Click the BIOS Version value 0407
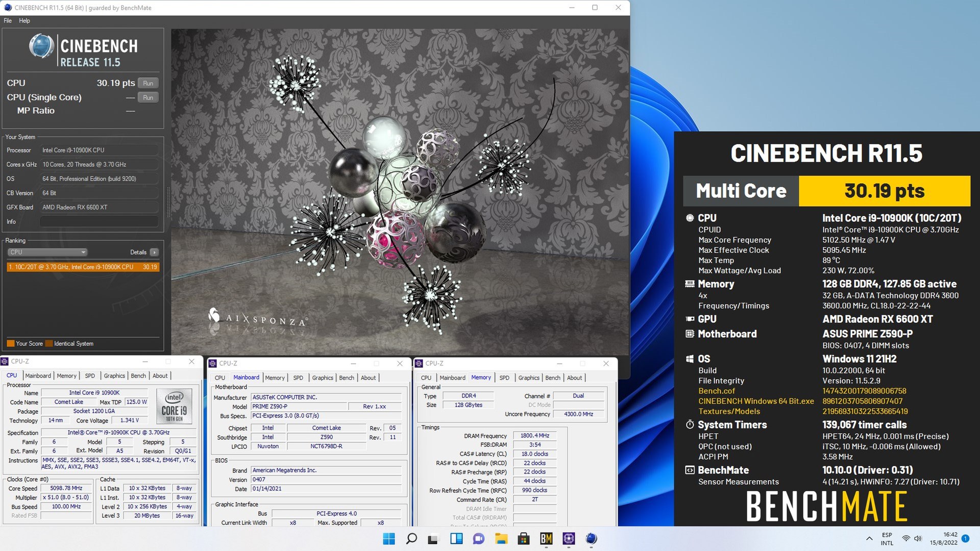Screen dimensions: 980x551 [x=326, y=480]
